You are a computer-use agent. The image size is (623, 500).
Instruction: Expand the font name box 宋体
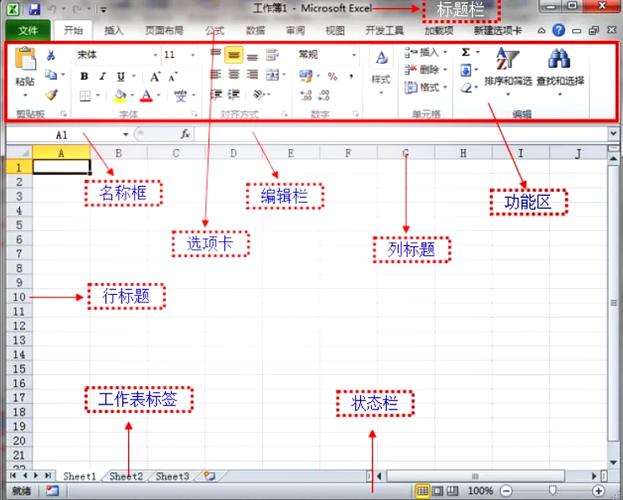[155, 55]
